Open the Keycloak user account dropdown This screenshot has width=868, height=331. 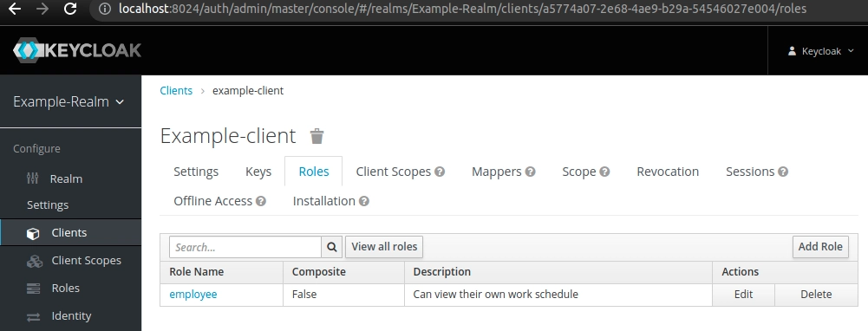(821, 51)
